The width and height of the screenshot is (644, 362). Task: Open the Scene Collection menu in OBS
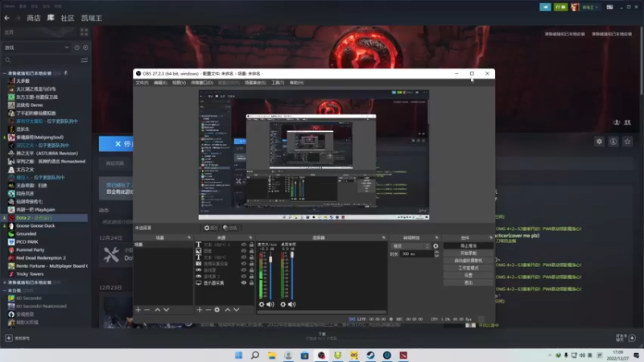point(255,83)
